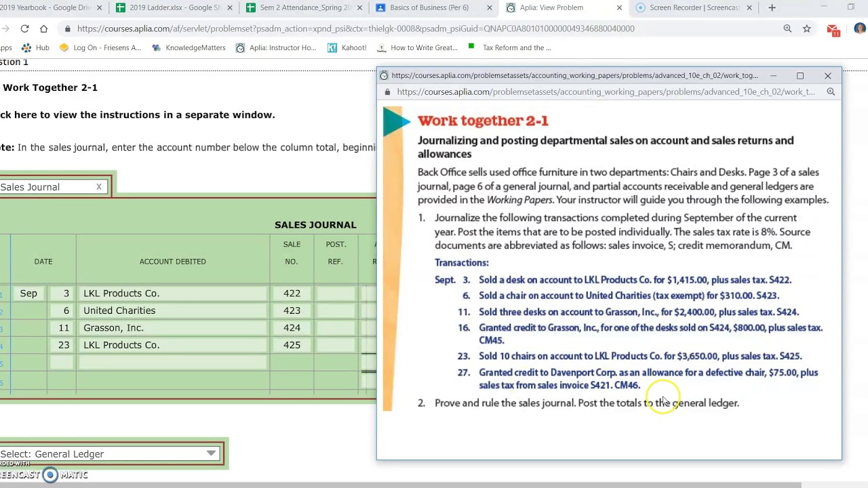
Task: Click the Grasson, Inc. account debited field
Action: coord(173,327)
